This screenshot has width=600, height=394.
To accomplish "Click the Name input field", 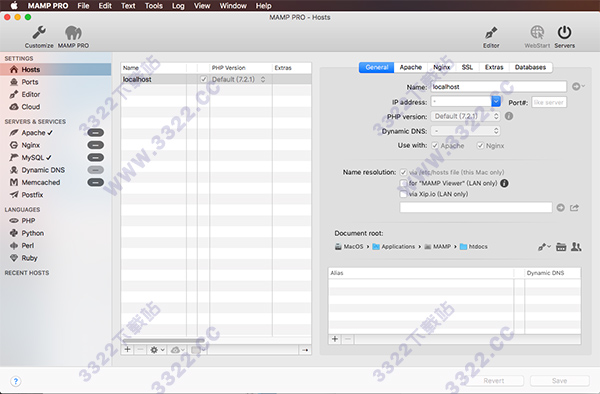I will [x=499, y=87].
